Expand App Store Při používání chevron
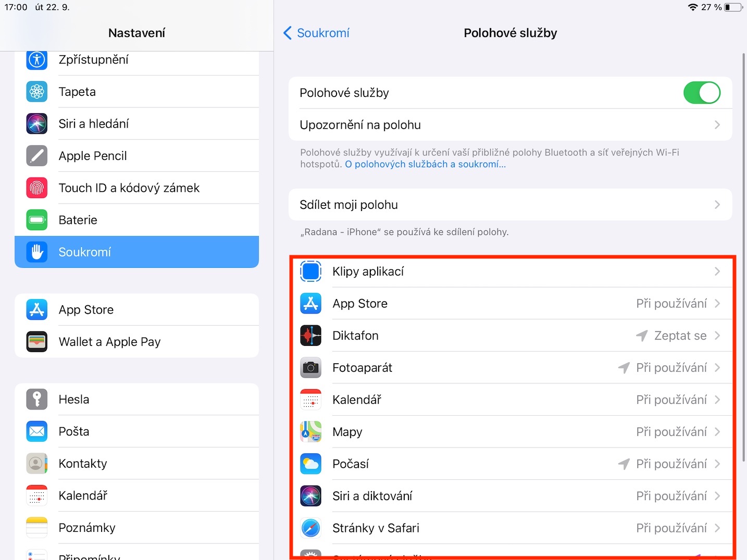The height and width of the screenshot is (560, 747). coord(717,304)
